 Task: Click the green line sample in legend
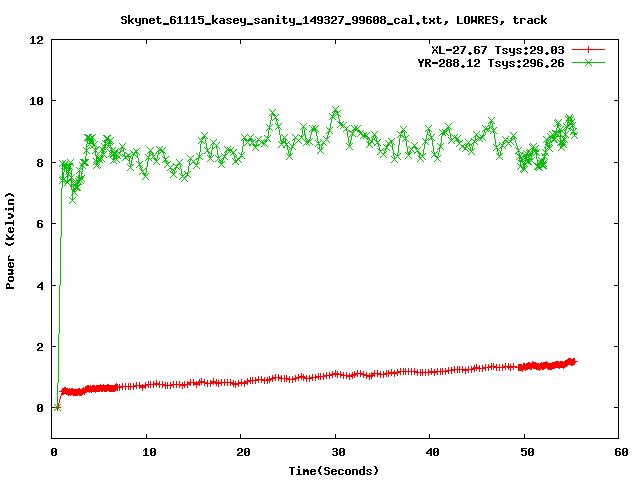[x=589, y=62]
